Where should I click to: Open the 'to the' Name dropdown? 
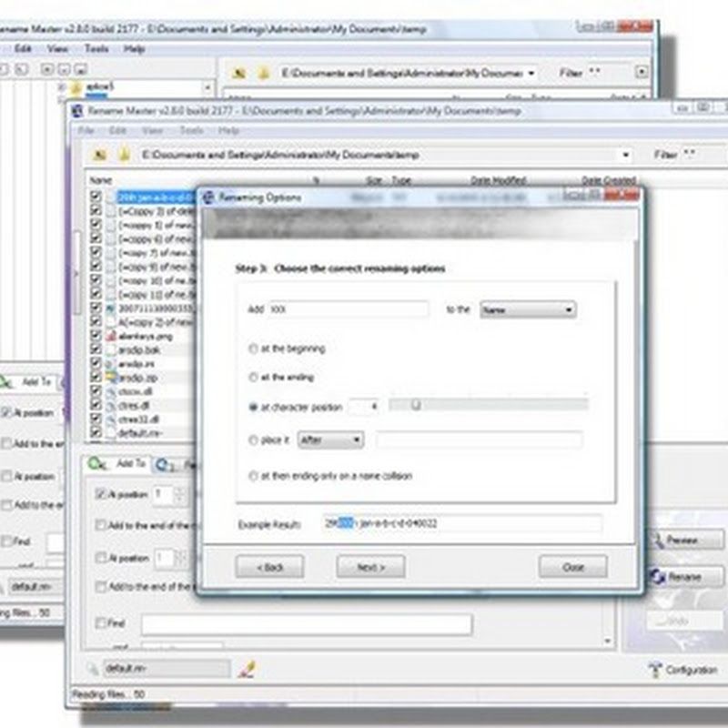click(x=529, y=309)
